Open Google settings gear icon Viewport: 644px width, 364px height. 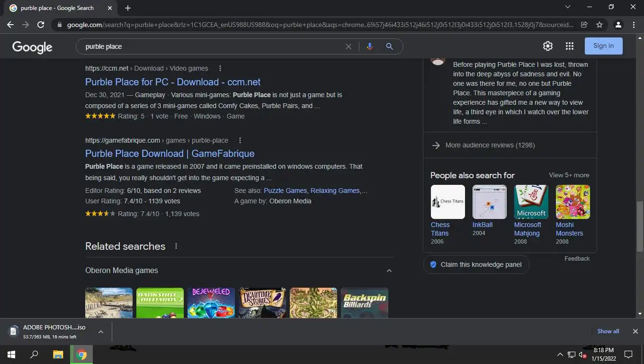click(x=548, y=46)
